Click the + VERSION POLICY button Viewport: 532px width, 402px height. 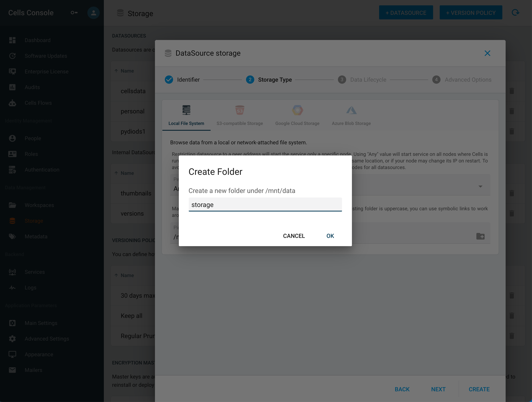coord(471,13)
